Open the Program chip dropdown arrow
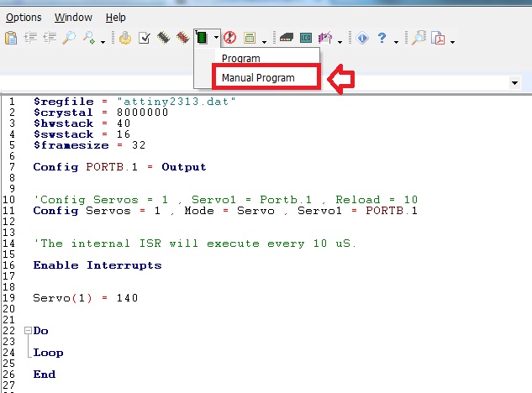 216,37
